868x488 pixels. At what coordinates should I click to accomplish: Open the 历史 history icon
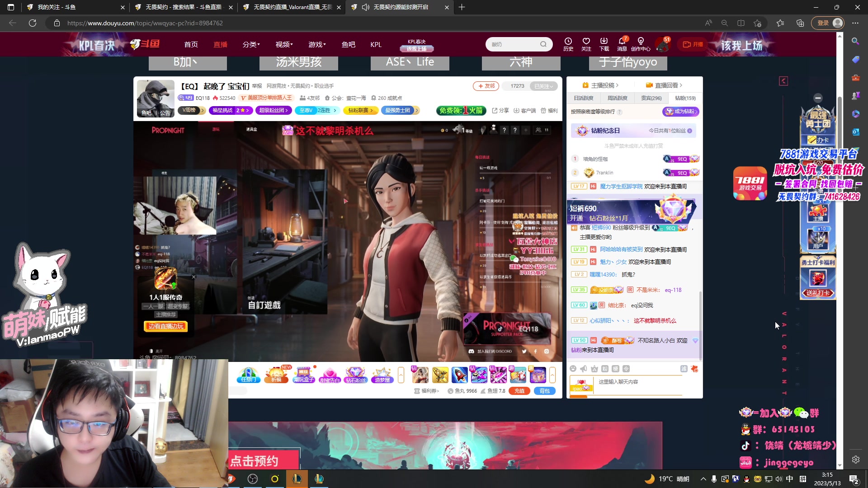(568, 44)
